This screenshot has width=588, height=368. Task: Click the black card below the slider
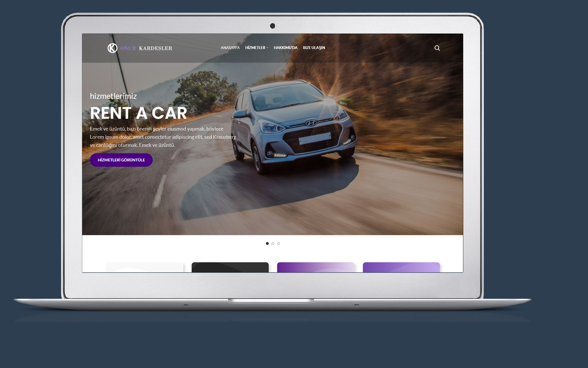230,267
